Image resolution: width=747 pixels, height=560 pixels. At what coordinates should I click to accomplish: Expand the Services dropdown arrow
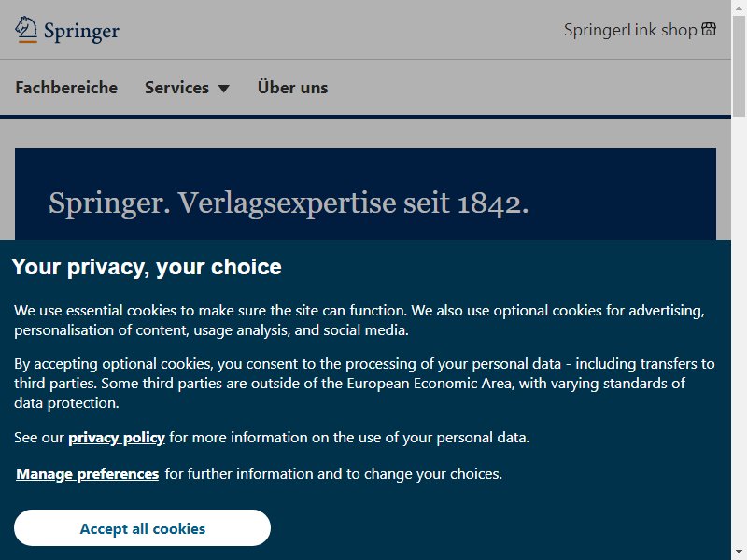pyautogui.click(x=223, y=89)
